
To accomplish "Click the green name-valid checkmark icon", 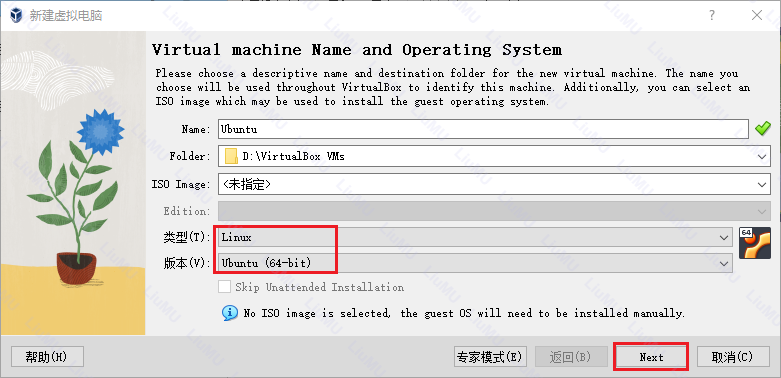I will pos(762,129).
